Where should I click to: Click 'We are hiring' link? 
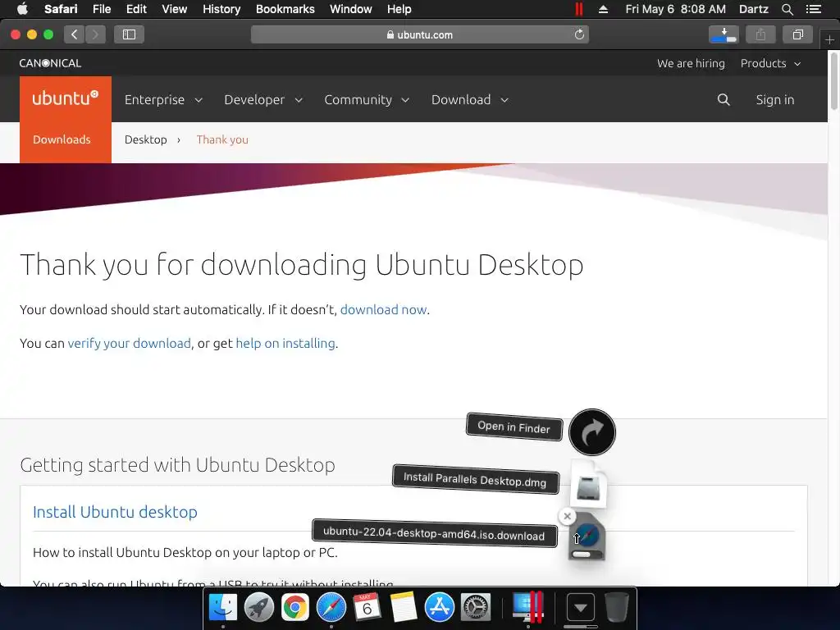tap(691, 63)
